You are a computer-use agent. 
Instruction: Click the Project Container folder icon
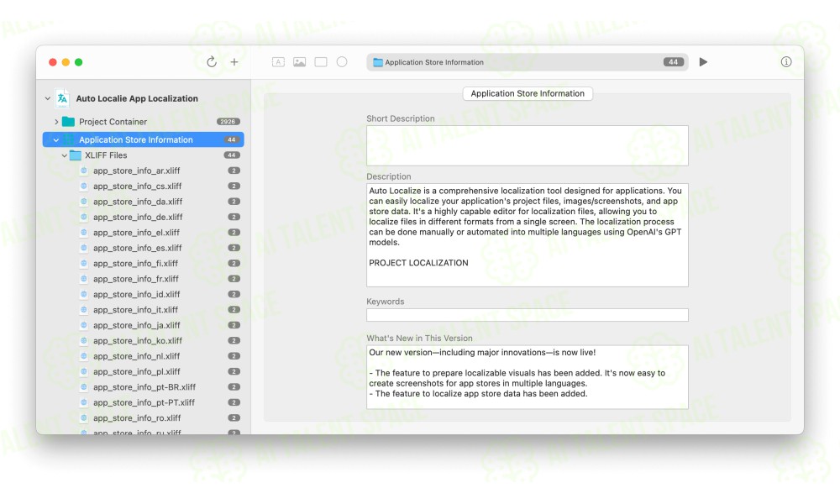point(68,122)
